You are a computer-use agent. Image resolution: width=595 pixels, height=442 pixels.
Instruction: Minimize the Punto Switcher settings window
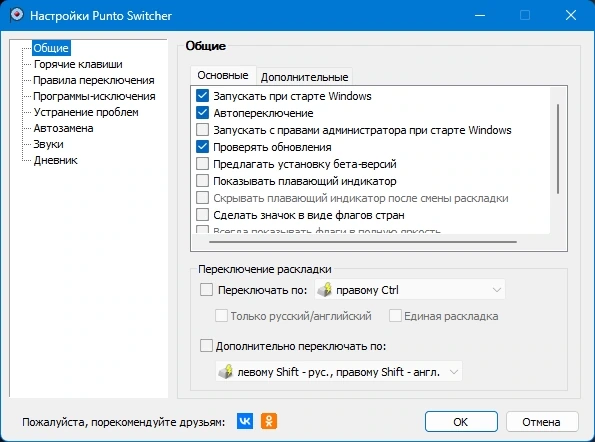click(x=480, y=15)
